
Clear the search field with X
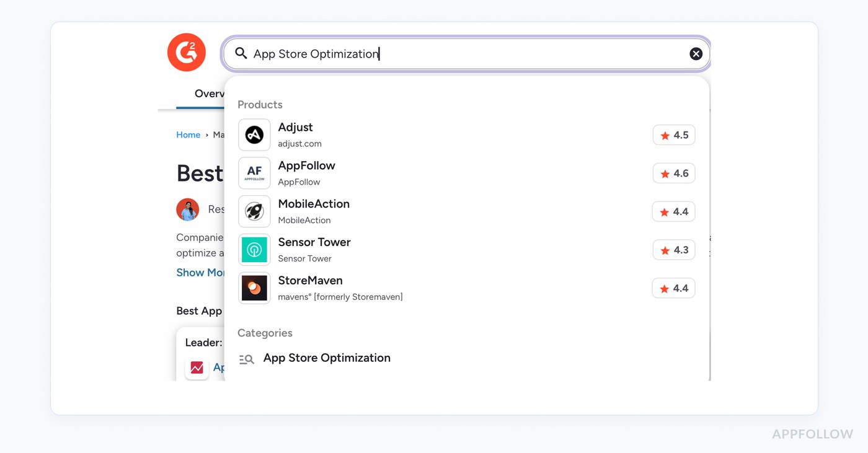coord(696,54)
